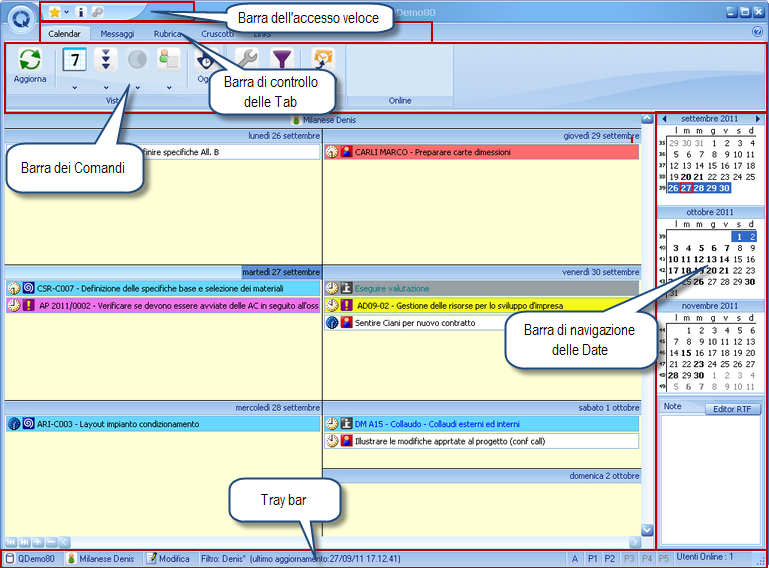Open the Cruscotti tab

click(x=217, y=34)
